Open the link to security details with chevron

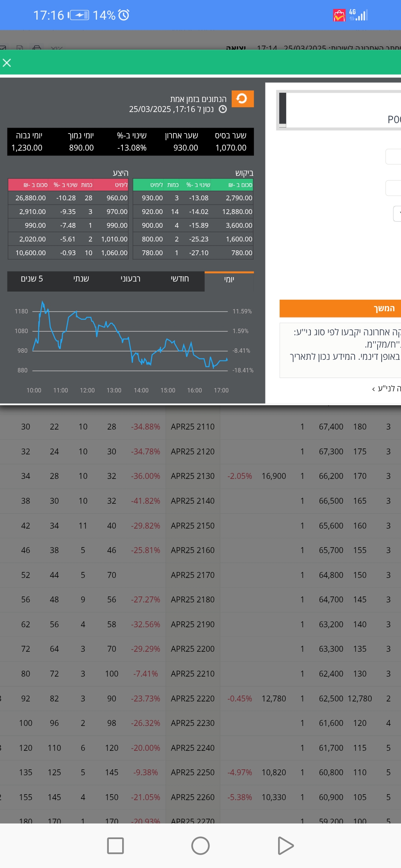tap(386, 388)
